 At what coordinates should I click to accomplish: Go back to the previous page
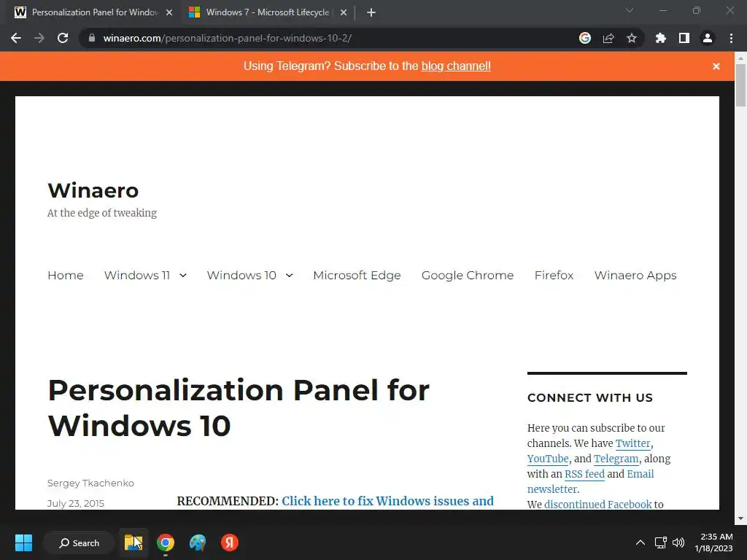coord(16,38)
